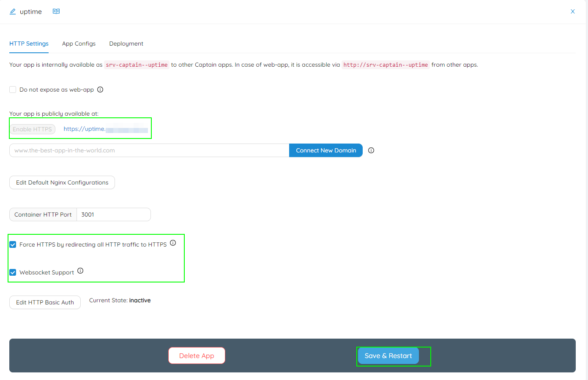Uncheck Do not expose as web-app
The image size is (588, 380).
(x=12, y=89)
